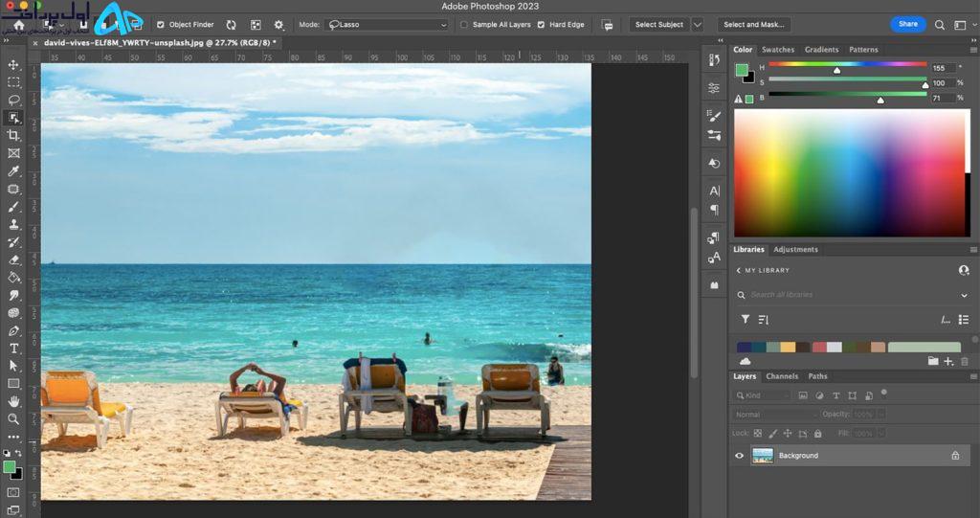Open the Normal blend mode dropdown

pyautogui.click(x=775, y=415)
